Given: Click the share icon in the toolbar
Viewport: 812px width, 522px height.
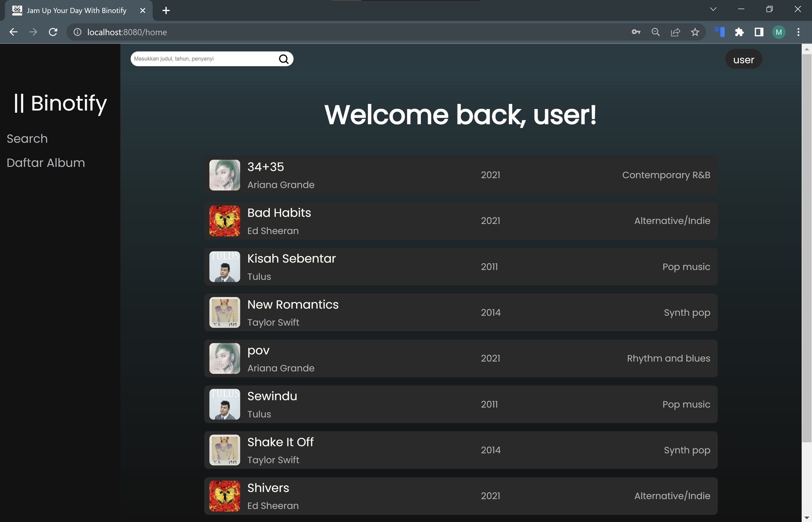Looking at the screenshot, I should (675, 32).
